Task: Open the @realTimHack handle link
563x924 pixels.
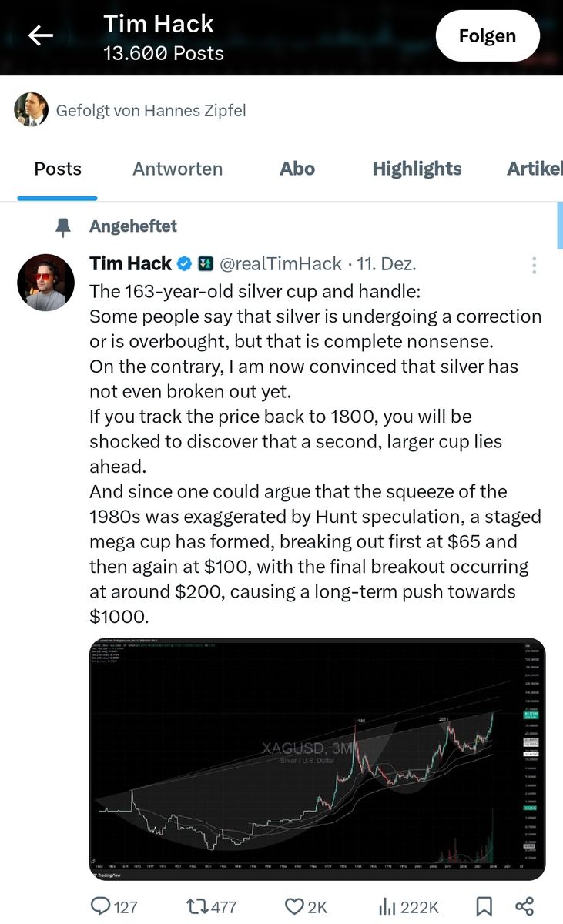Action: 280,264
